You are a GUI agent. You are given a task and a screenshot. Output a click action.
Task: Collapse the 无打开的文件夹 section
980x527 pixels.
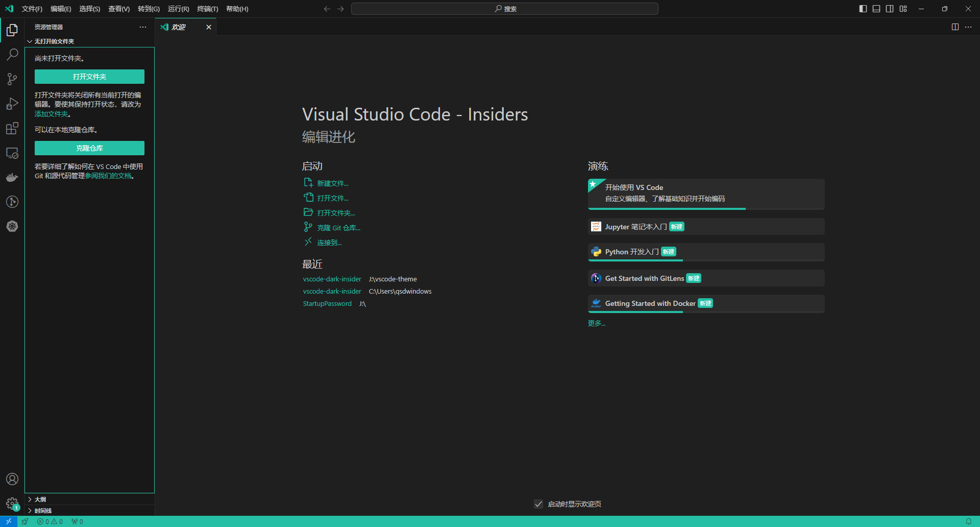click(89, 41)
